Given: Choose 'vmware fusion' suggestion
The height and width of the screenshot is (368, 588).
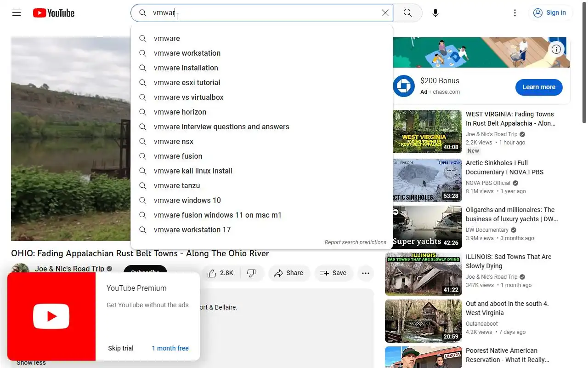Looking at the screenshot, I should 262,156.
